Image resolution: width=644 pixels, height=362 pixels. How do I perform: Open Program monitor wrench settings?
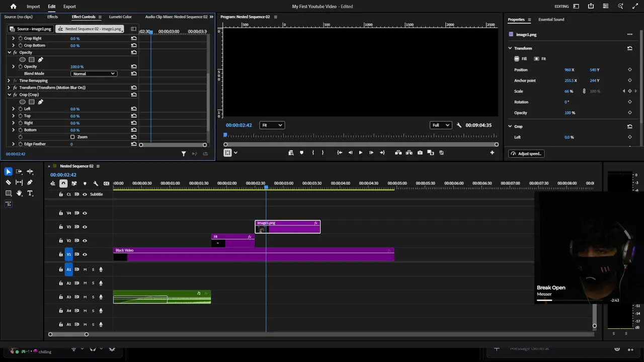point(459,125)
